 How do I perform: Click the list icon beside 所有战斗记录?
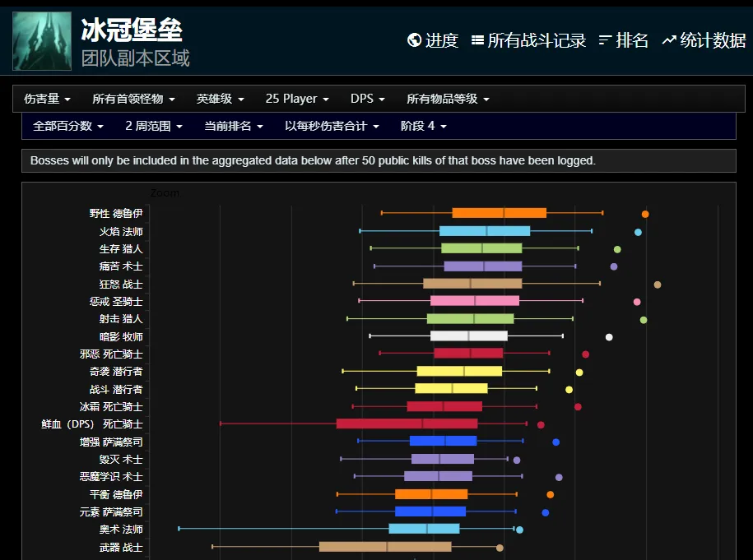[477, 40]
